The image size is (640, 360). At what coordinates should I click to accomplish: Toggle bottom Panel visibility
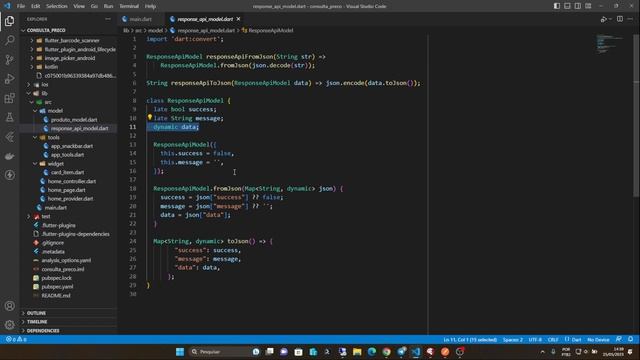(x=567, y=6)
